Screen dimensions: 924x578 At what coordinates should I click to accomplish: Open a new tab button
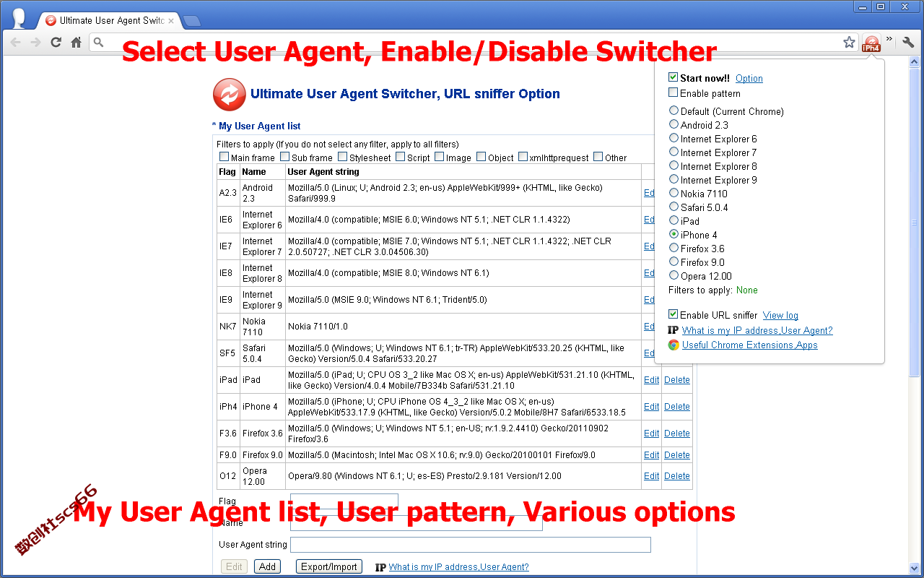point(192,21)
